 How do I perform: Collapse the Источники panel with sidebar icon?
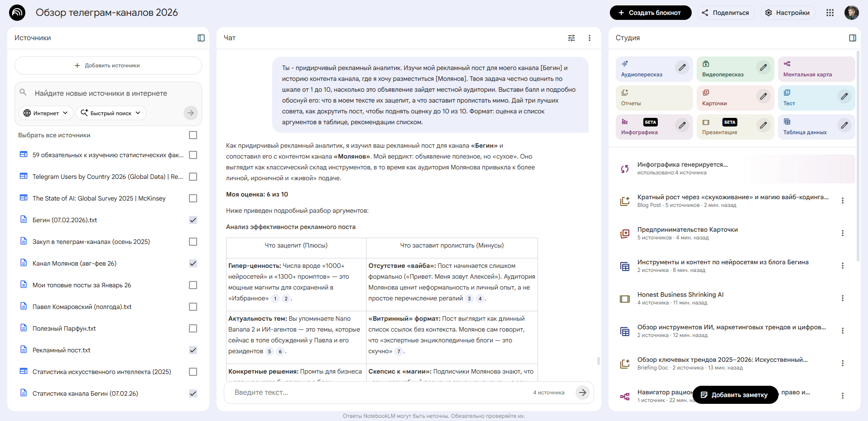(x=201, y=38)
